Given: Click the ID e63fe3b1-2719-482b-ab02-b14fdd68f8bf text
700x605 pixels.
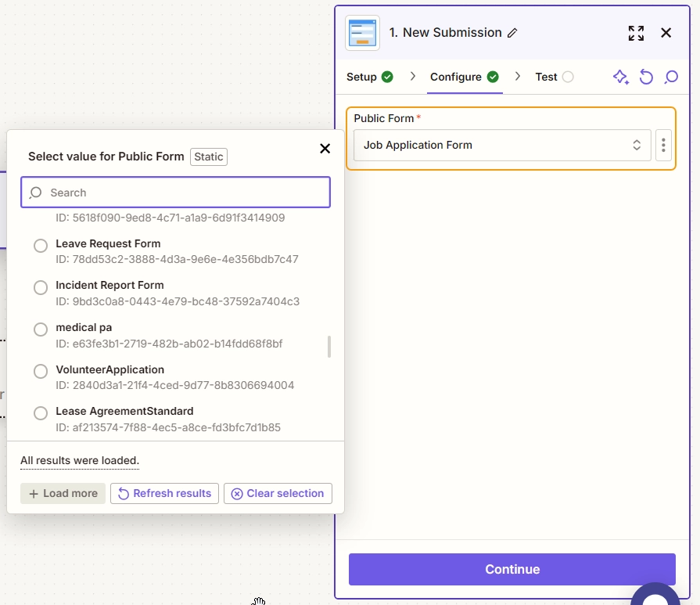Looking at the screenshot, I should tap(169, 344).
